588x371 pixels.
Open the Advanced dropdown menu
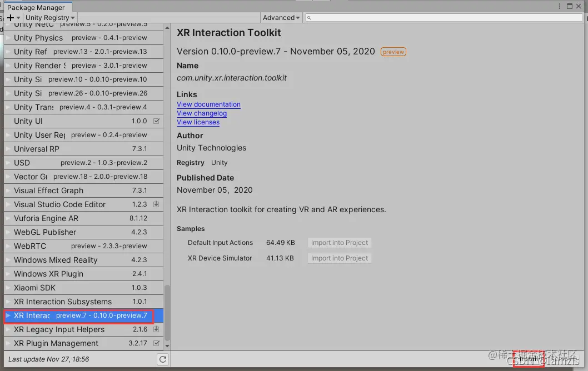pyautogui.click(x=281, y=18)
